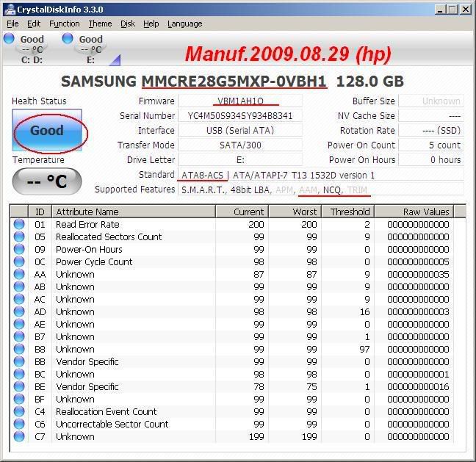This screenshot has width=476, height=462.
Task: Click the Supported Features field
Action: 321,190
